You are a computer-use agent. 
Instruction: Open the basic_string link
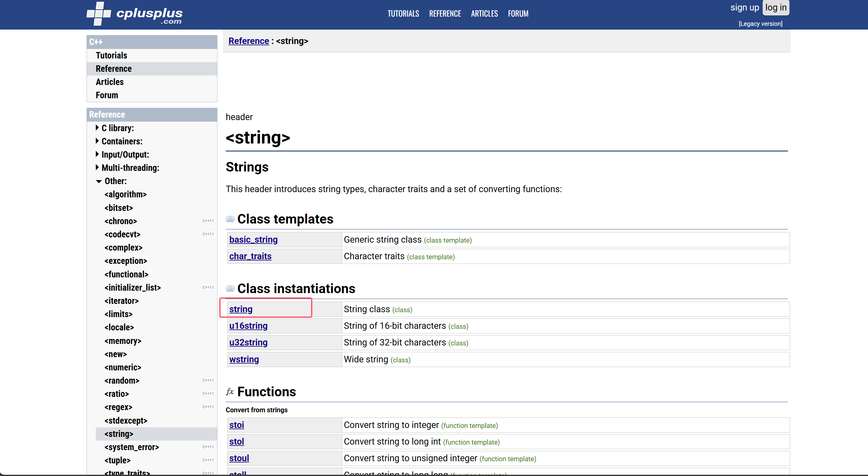[x=254, y=240]
